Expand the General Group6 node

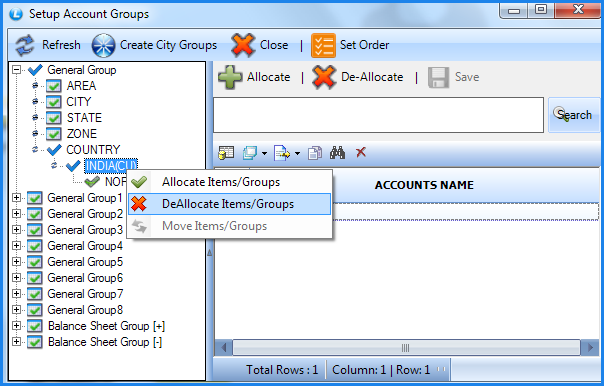[x=16, y=277]
